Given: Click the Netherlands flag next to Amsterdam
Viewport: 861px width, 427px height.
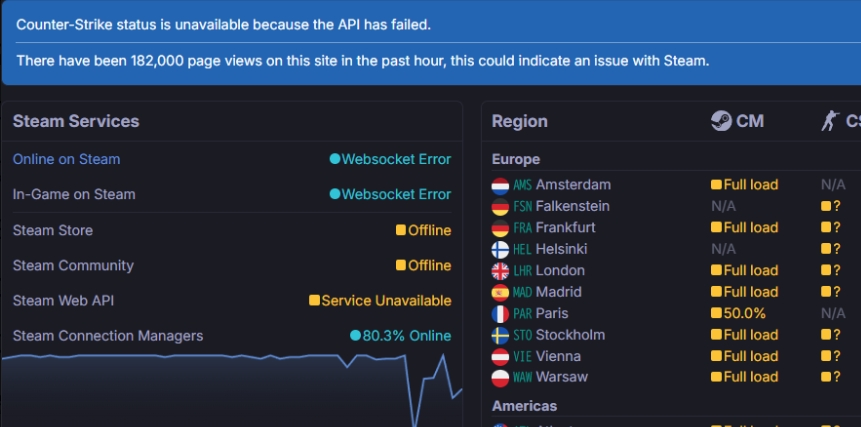Looking at the screenshot, I should pyautogui.click(x=501, y=185).
